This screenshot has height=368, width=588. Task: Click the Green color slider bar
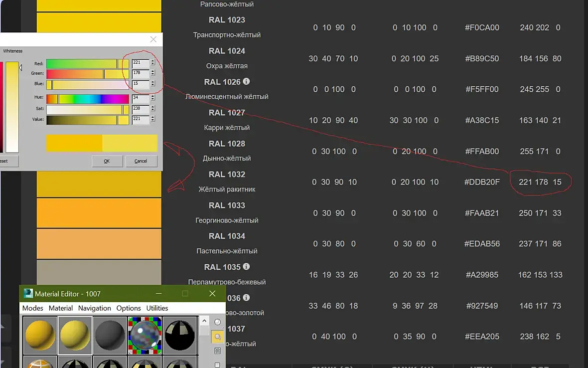click(87, 74)
